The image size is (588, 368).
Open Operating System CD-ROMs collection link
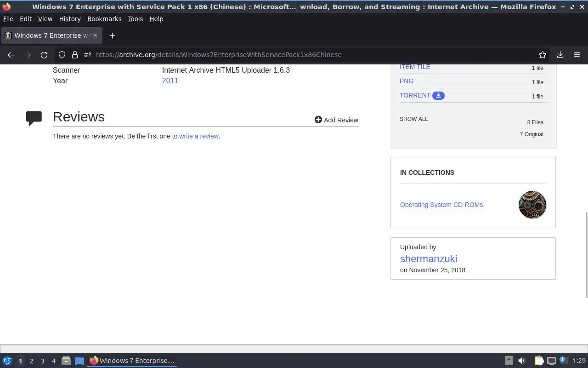pos(441,205)
